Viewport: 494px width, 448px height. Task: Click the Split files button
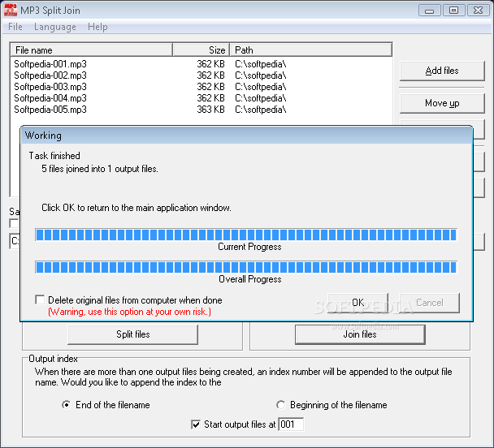tap(133, 334)
